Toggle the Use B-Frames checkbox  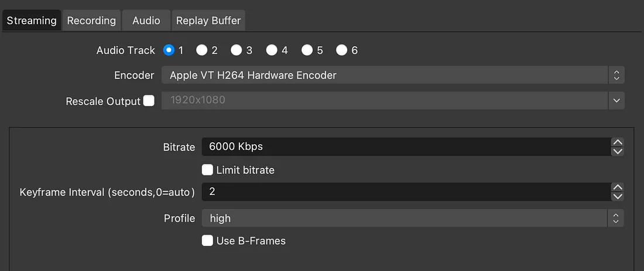[207, 241]
